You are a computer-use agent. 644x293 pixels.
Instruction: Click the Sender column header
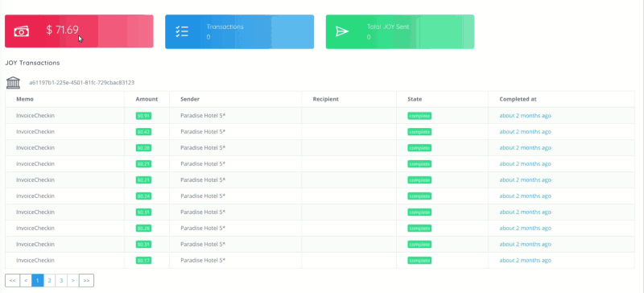pyautogui.click(x=190, y=100)
